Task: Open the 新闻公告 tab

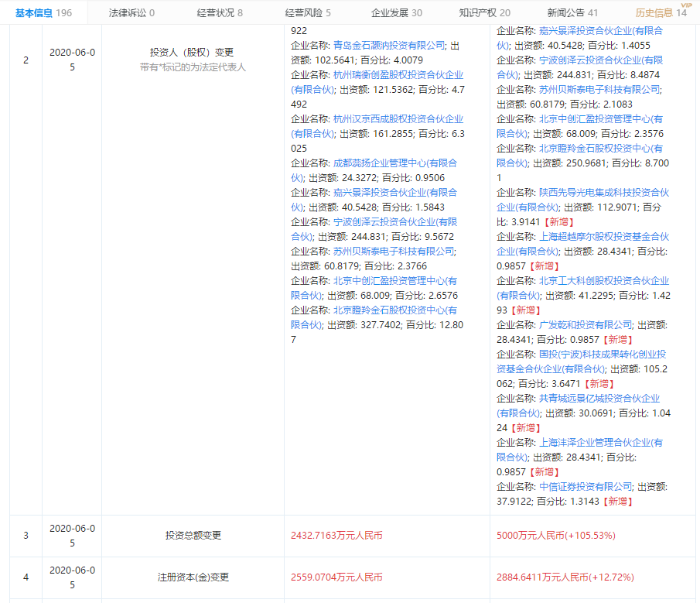Action: tap(573, 12)
